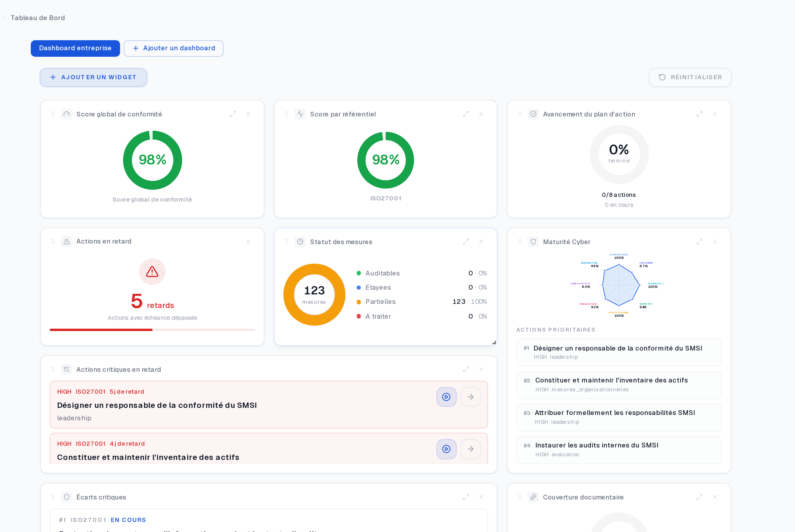Close the Maturité Cyber widget
795x532 pixels.
[715, 241]
